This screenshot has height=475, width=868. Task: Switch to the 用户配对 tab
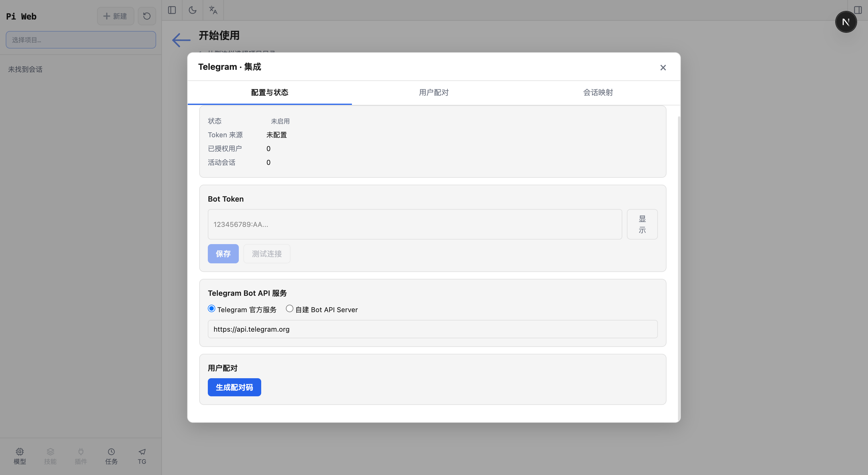[x=434, y=92]
